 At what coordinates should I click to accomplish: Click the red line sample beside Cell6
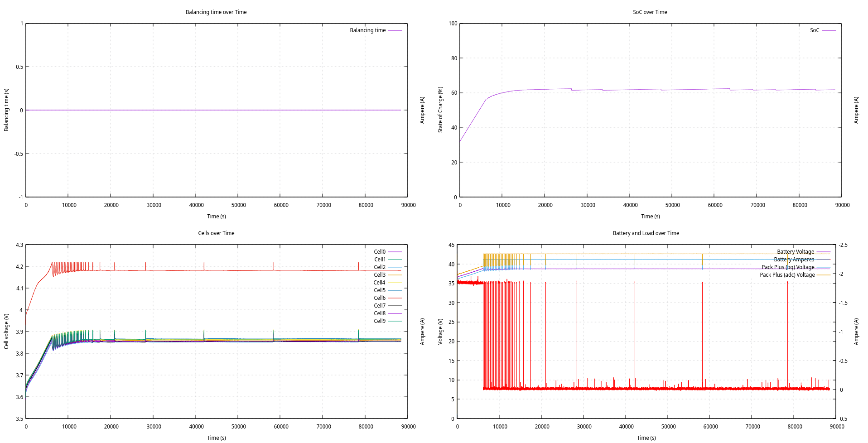395,298
